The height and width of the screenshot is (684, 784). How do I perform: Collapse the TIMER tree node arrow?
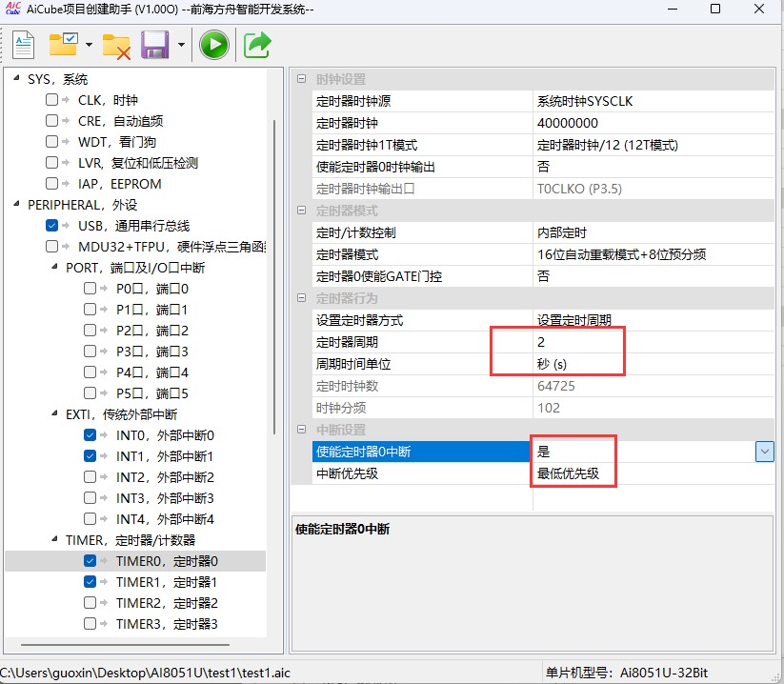pos(54,539)
